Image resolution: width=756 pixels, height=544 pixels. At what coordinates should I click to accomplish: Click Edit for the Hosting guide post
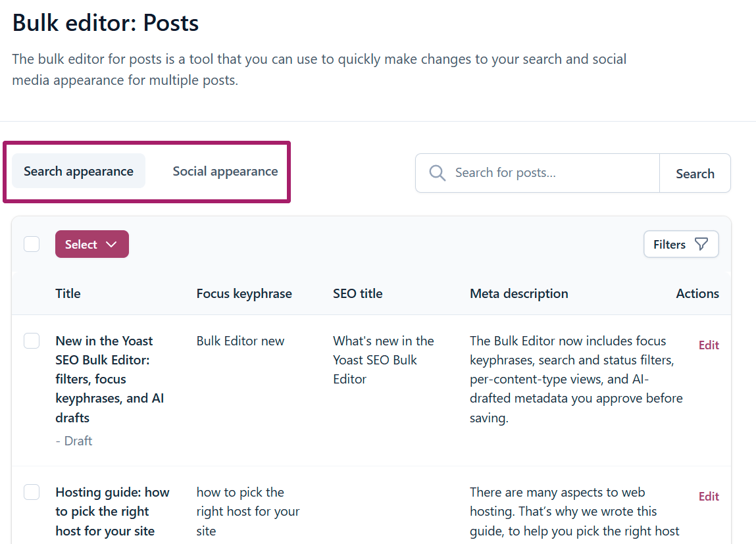pos(709,496)
